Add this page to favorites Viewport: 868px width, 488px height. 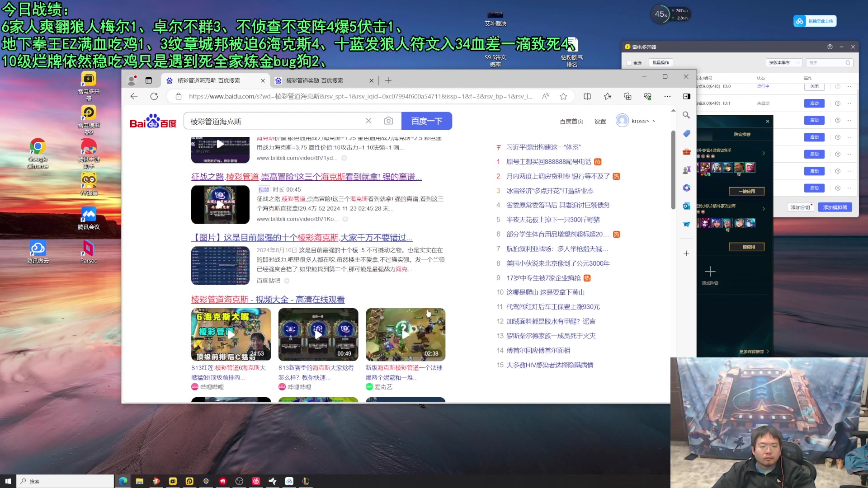563,96
